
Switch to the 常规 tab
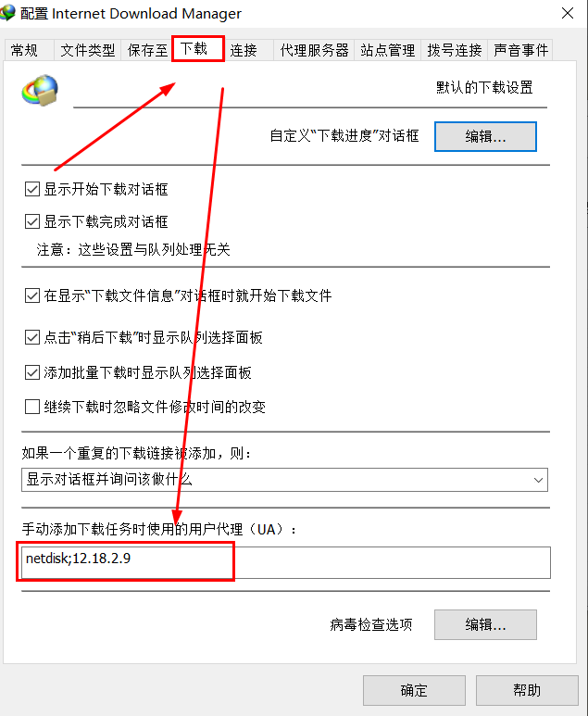pyautogui.click(x=24, y=50)
